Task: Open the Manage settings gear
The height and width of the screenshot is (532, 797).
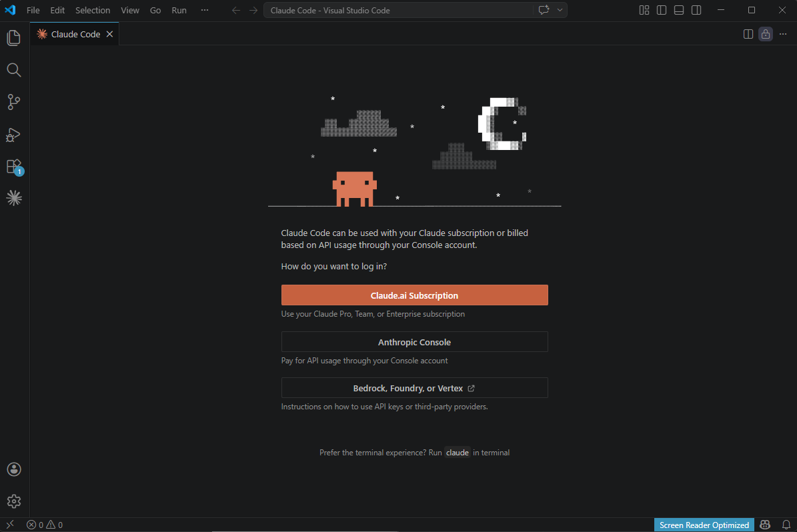Action: point(14,501)
